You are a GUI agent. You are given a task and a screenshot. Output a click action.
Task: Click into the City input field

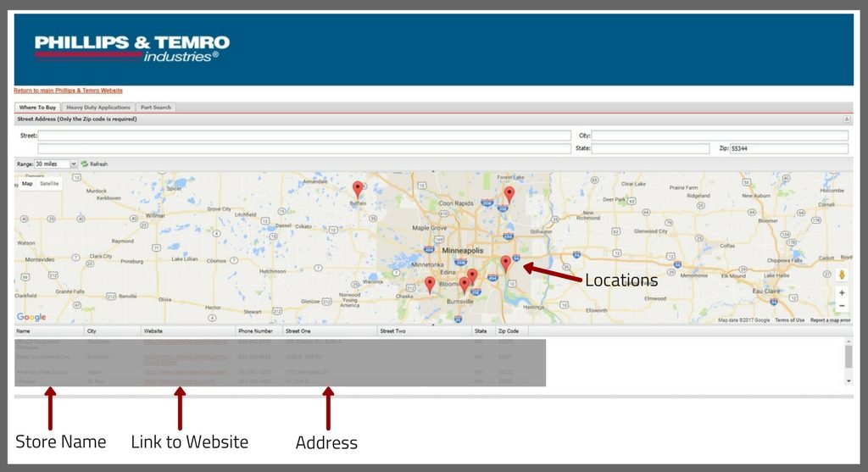[720, 136]
